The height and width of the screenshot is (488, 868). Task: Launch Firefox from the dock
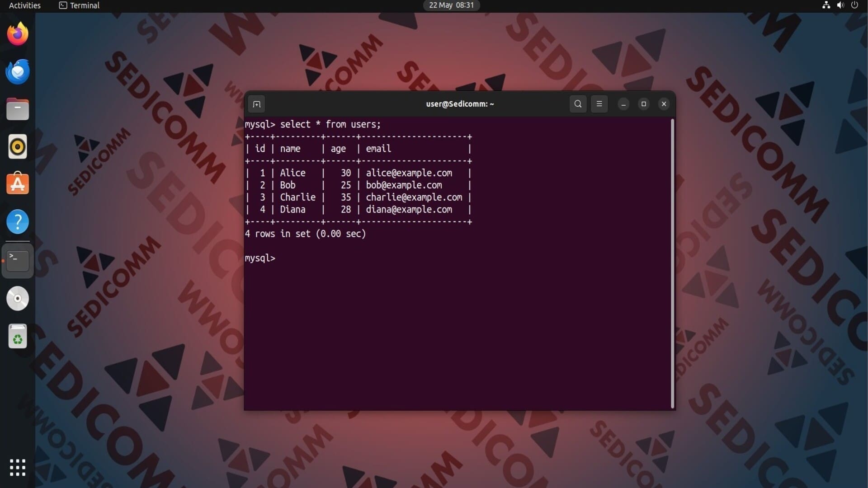tap(18, 34)
